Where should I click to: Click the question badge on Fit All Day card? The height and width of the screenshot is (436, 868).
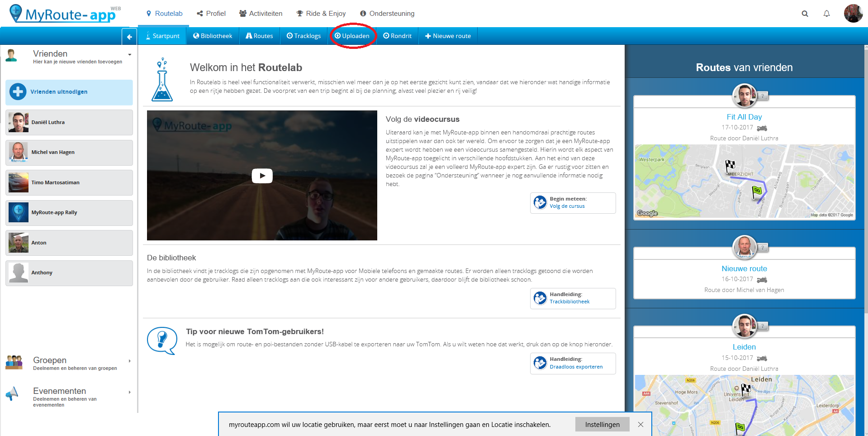click(x=763, y=96)
